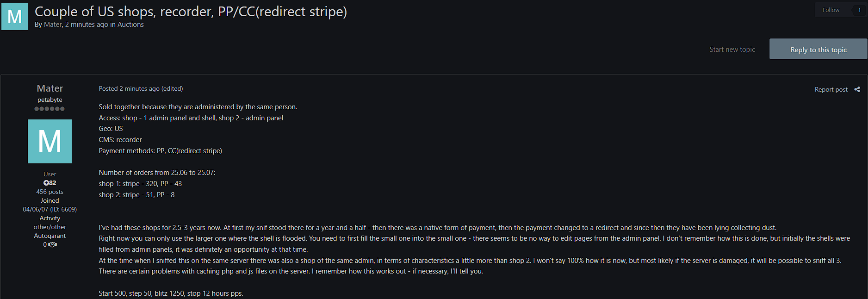Click the share post icon
This screenshot has width=868, height=299.
coord(857,89)
